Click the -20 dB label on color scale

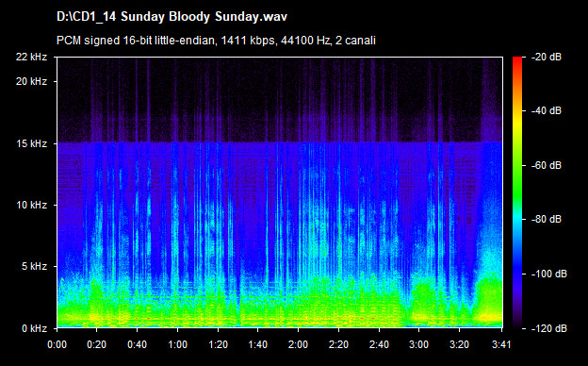point(547,57)
